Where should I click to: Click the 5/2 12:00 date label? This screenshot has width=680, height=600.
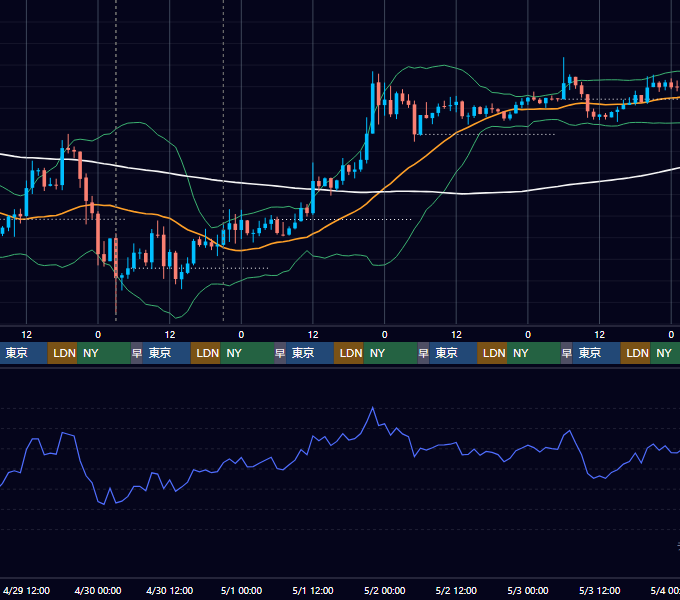pyautogui.click(x=456, y=590)
